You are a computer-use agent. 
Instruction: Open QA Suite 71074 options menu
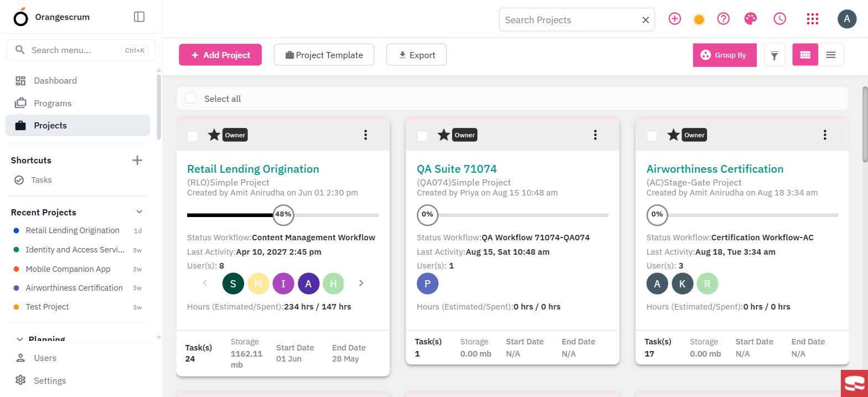(595, 135)
